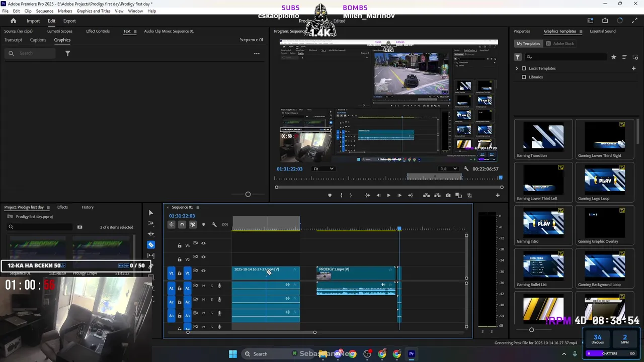Open sort list icon in Graphics Templates

624,57
